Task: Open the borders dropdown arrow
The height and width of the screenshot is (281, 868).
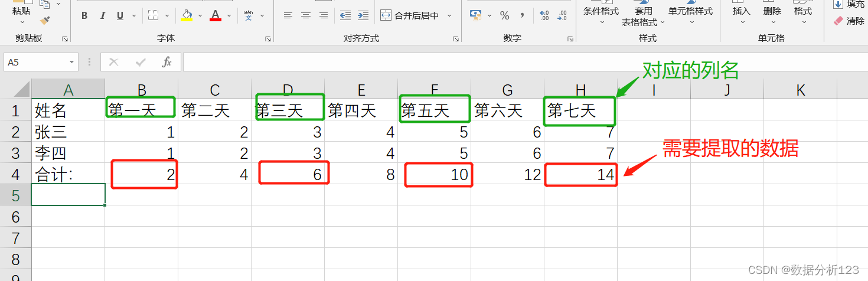Action: point(167,16)
